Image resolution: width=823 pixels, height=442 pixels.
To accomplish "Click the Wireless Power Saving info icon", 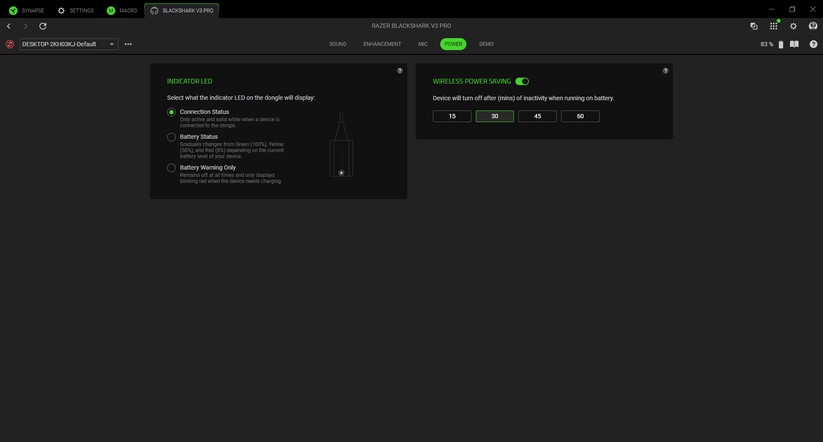I will [x=665, y=70].
